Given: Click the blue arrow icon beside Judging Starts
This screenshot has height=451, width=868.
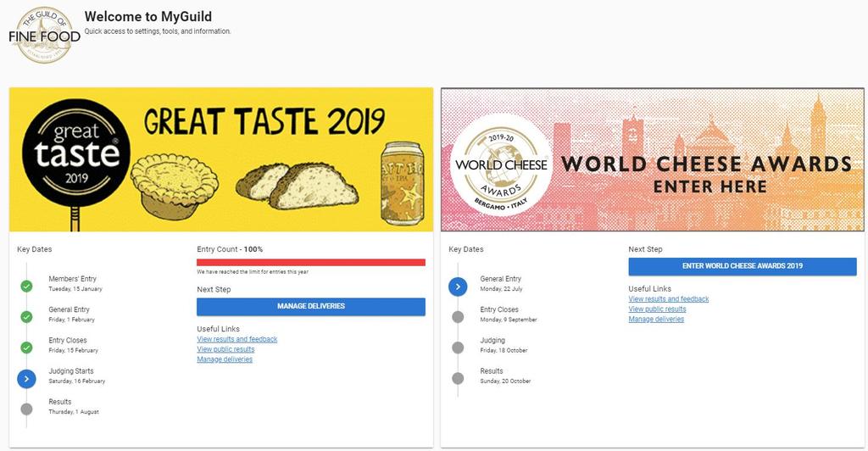Looking at the screenshot, I should [26, 378].
